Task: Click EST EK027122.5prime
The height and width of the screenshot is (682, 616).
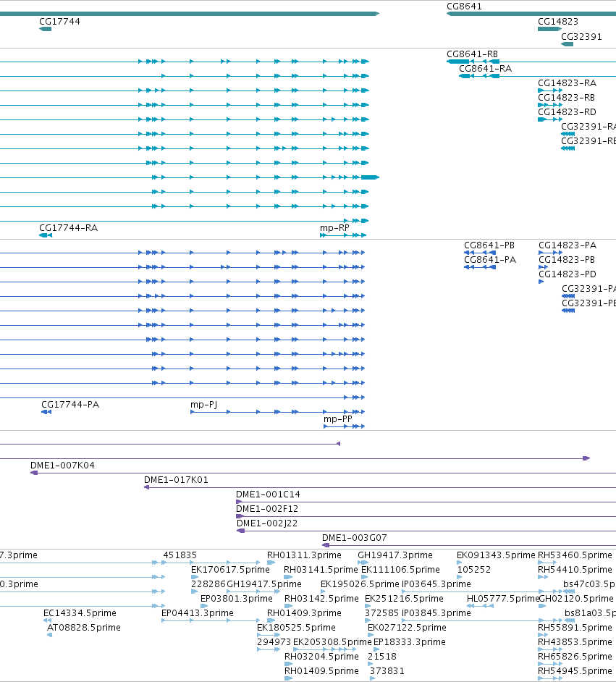Action: (x=407, y=628)
